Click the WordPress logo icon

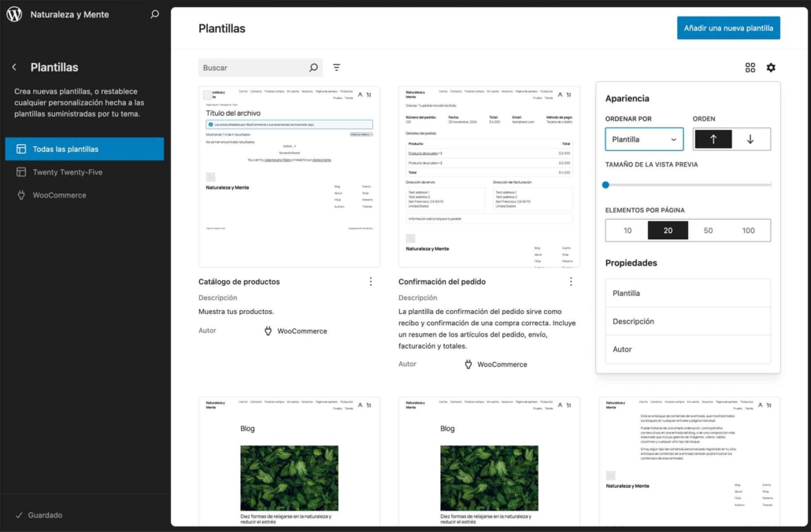[14, 14]
